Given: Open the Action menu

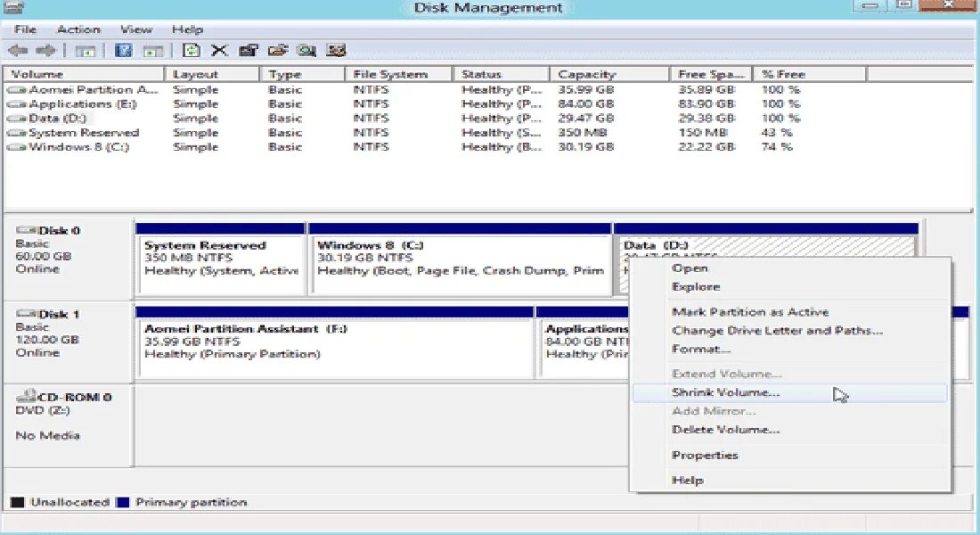Looking at the screenshot, I should pyautogui.click(x=78, y=29).
